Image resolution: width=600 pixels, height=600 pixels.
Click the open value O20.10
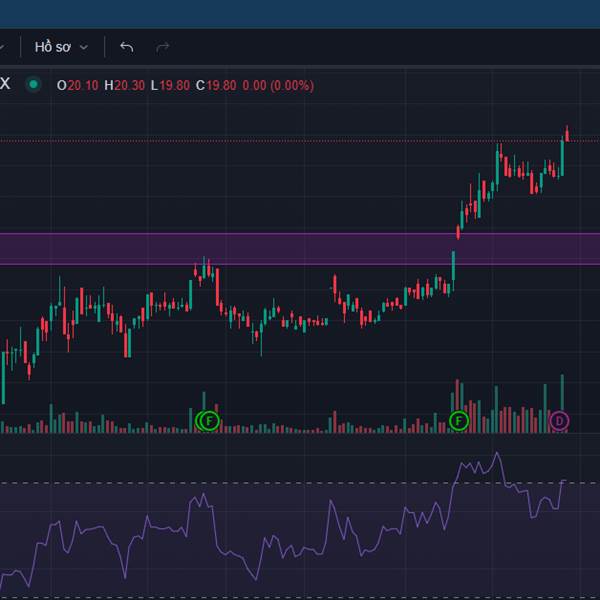tap(78, 85)
